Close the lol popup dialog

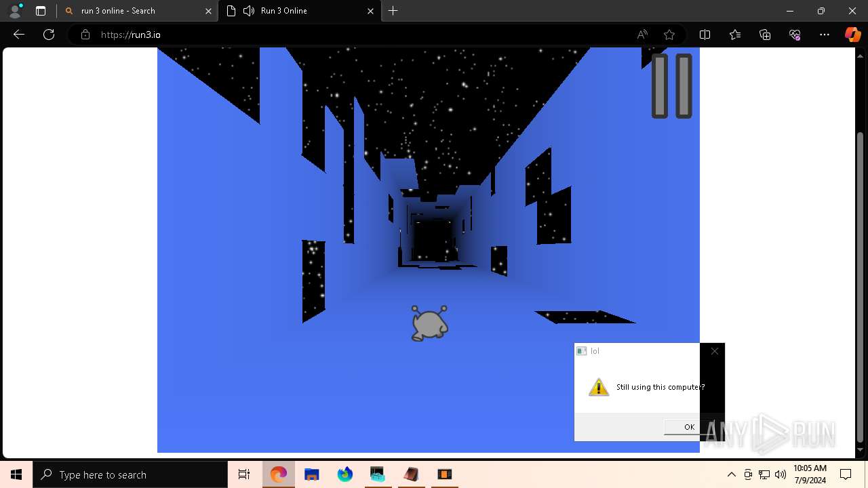pos(714,351)
